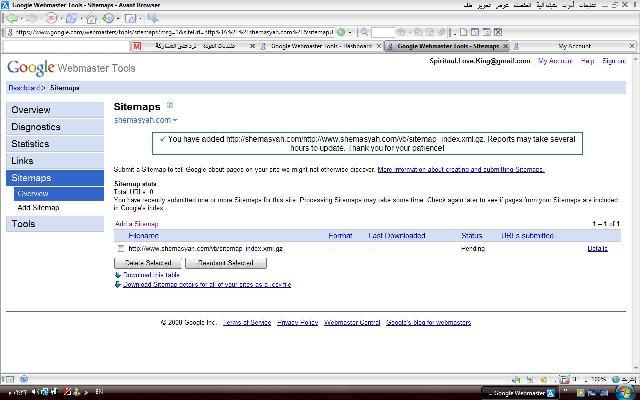
Task: Open Google's blog for webmasters footer link
Action: [x=429, y=322]
